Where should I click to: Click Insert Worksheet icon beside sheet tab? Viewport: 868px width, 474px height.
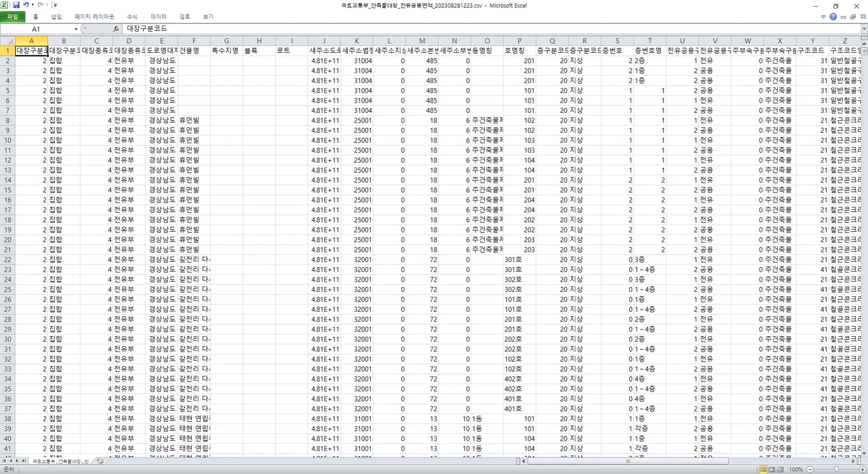(x=100, y=461)
